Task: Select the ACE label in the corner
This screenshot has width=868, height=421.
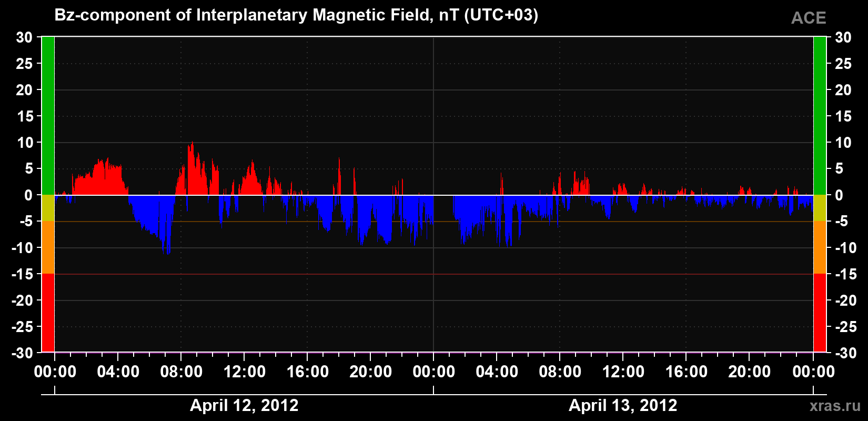Action: click(809, 18)
